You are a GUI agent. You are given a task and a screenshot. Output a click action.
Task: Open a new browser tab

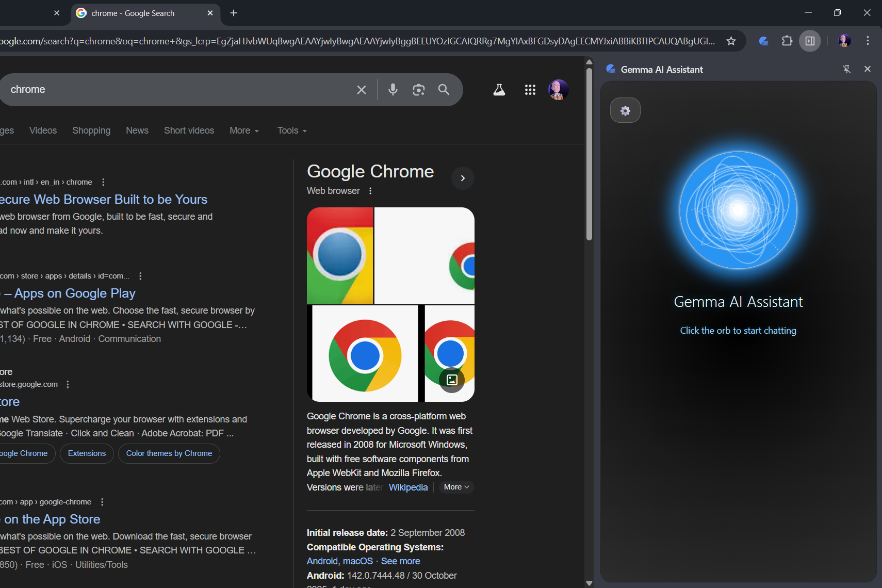(x=234, y=13)
